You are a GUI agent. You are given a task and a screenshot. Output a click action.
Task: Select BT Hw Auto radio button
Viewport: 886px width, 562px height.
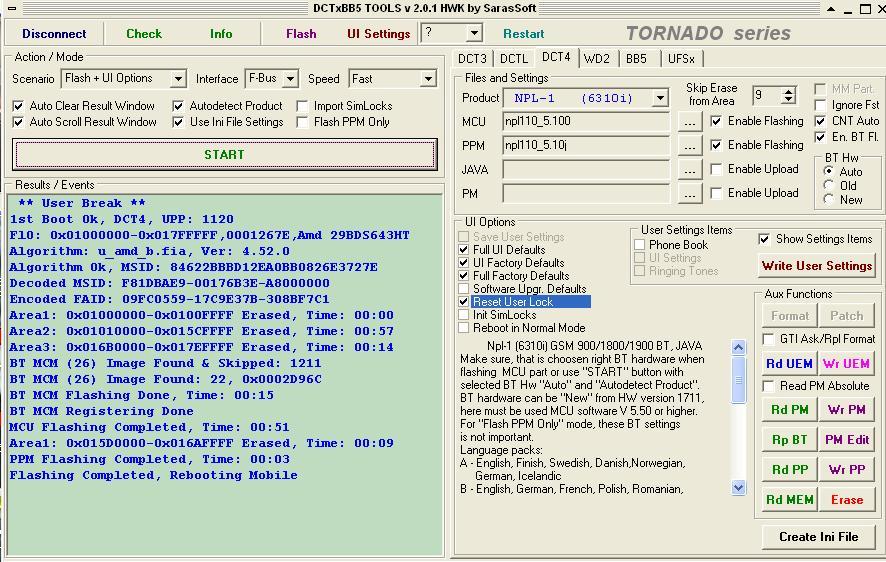click(829, 171)
